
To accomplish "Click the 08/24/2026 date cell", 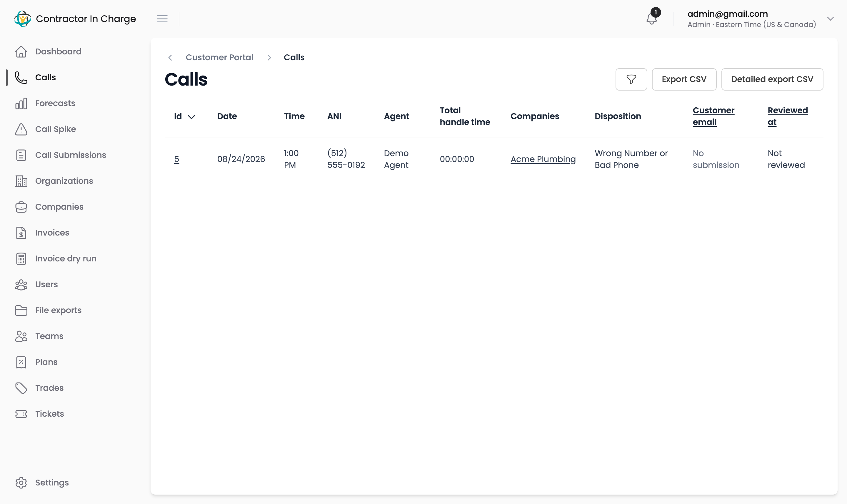I will pyautogui.click(x=241, y=159).
